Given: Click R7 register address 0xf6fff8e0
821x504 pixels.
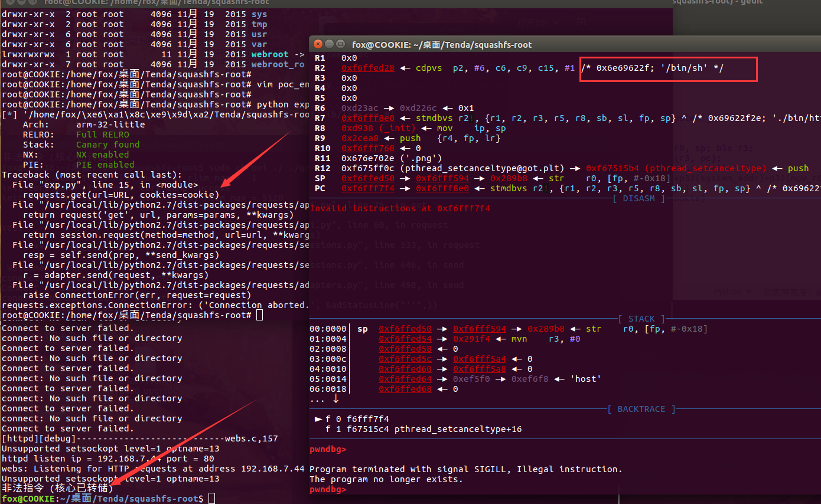Looking at the screenshot, I should point(368,118).
